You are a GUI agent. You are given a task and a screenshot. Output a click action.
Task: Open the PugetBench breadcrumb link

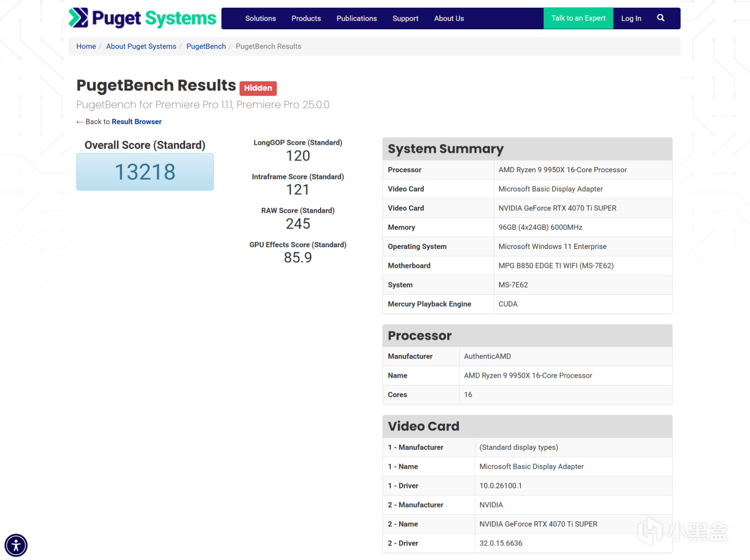click(206, 46)
